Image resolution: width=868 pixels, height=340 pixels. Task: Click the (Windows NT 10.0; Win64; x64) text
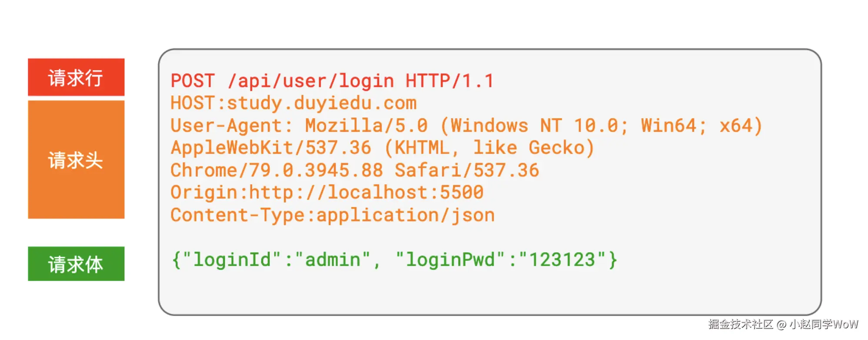coord(601,126)
